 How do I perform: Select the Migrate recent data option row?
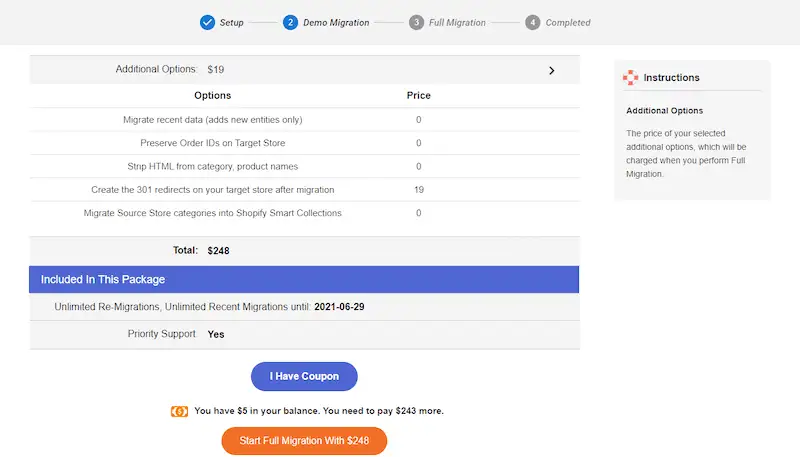click(212, 120)
